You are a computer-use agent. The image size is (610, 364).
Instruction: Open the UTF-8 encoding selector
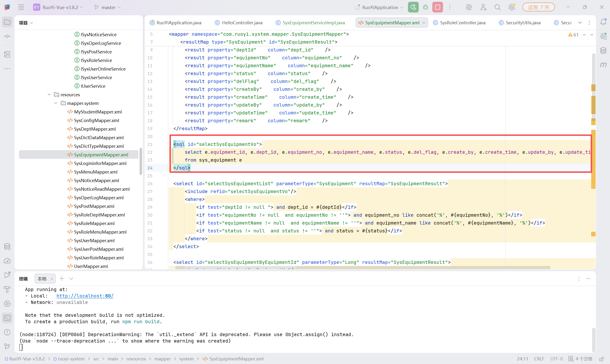556,359
